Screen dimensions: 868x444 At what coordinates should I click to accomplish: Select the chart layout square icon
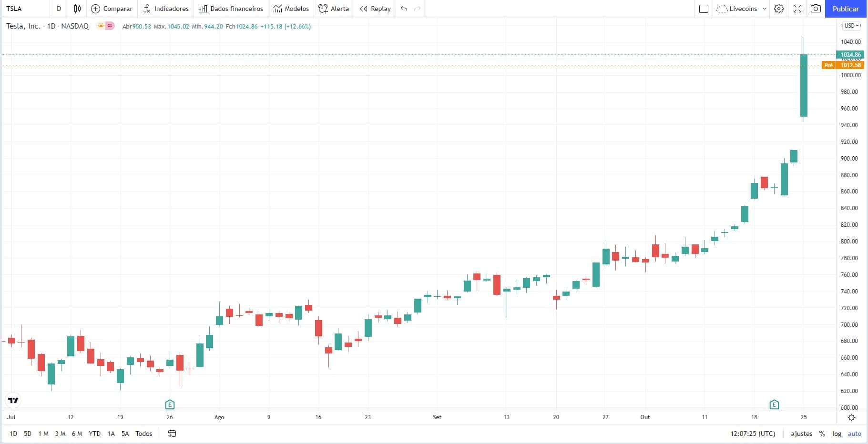(704, 9)
